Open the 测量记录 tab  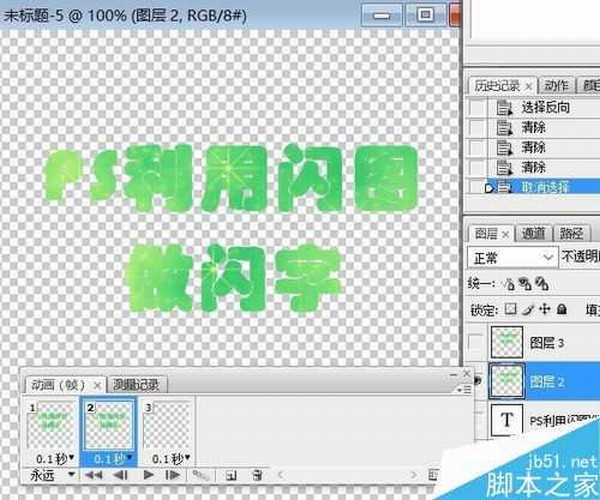[140, 384]
